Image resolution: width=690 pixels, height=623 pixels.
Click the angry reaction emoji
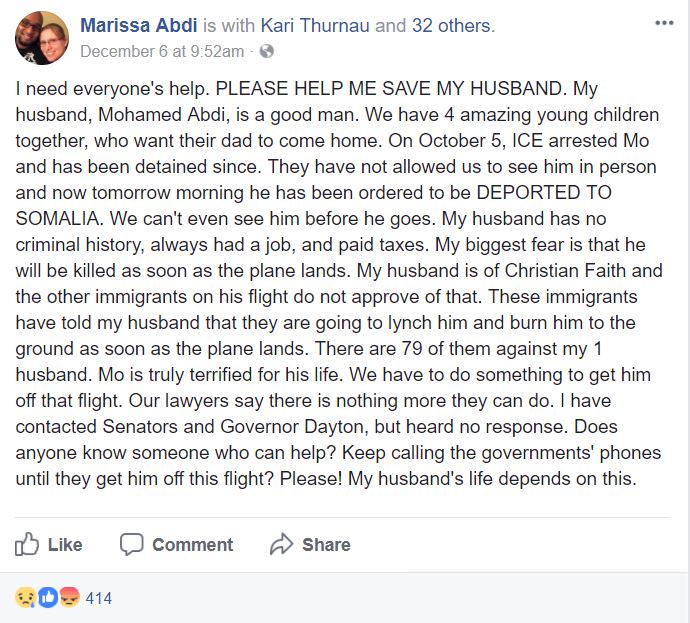click(70, 597)
